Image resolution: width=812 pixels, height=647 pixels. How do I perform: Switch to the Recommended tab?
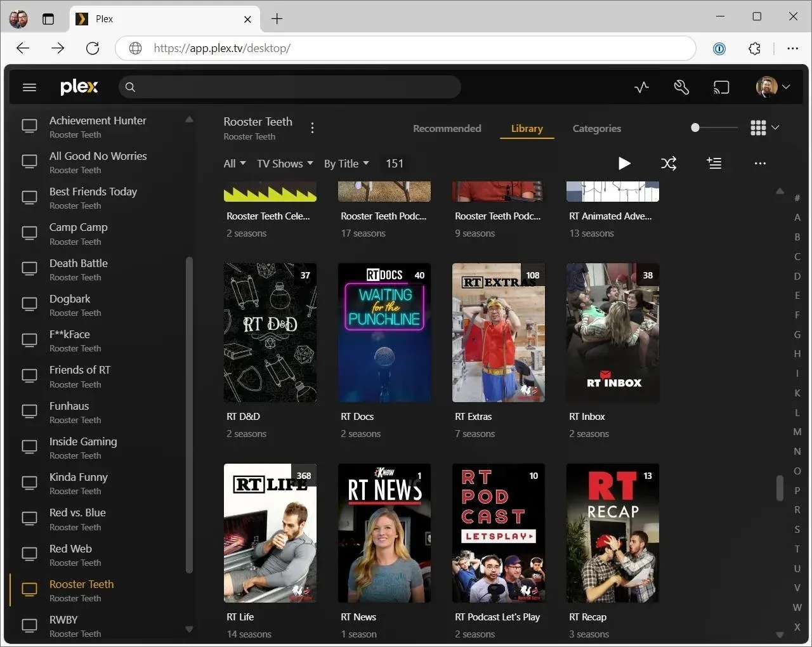(447, 128)
